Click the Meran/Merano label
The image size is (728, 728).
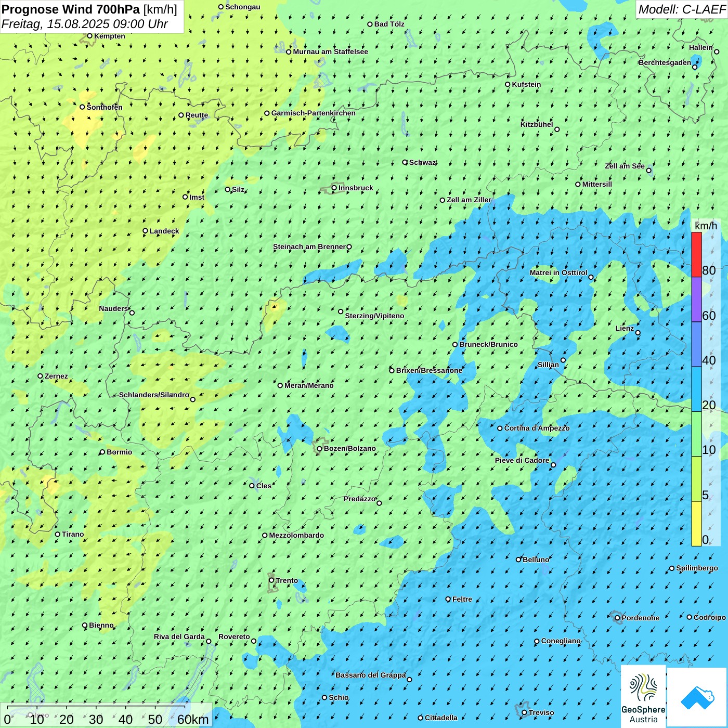[x=309, y=385]
